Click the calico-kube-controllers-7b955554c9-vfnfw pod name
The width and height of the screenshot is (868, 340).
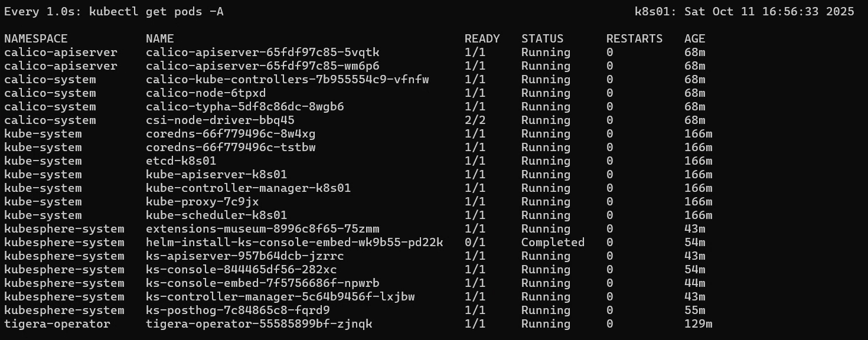coord(287,80)
